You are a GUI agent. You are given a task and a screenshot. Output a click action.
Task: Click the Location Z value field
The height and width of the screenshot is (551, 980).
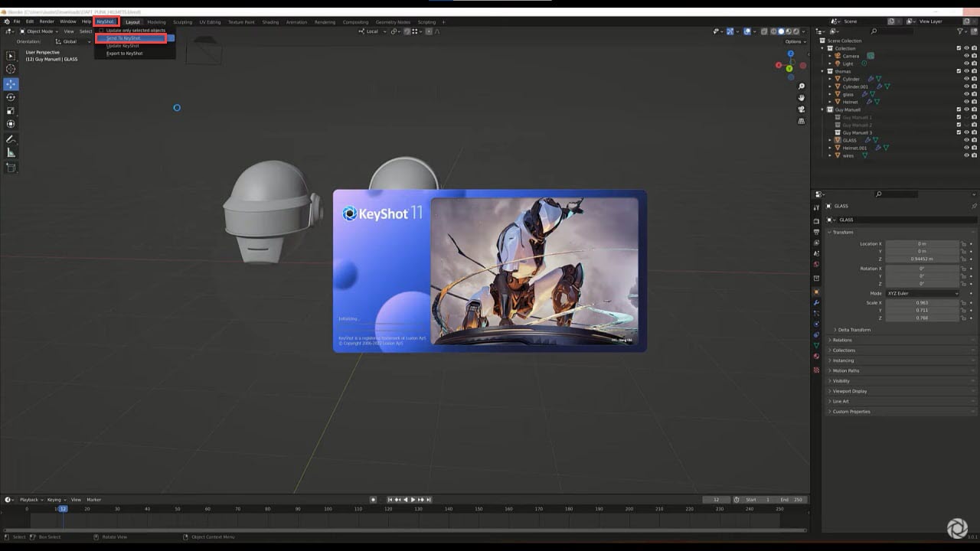[922, 259]
